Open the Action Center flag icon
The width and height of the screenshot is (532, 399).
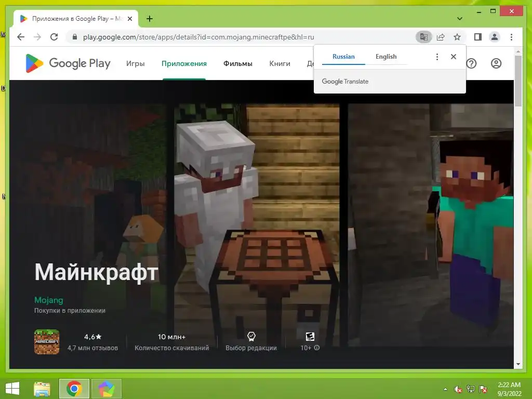tap(483, 389)
